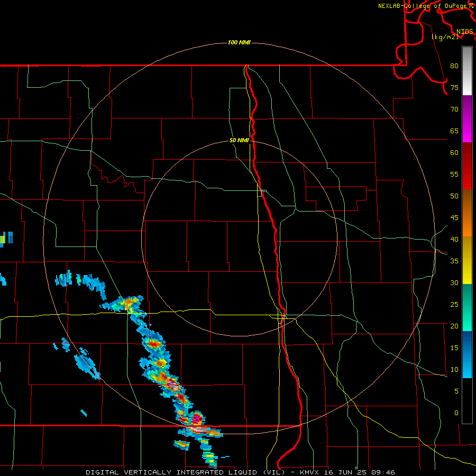
Task: Click the 25 value on the scale
Action: [x=454, y=304]
